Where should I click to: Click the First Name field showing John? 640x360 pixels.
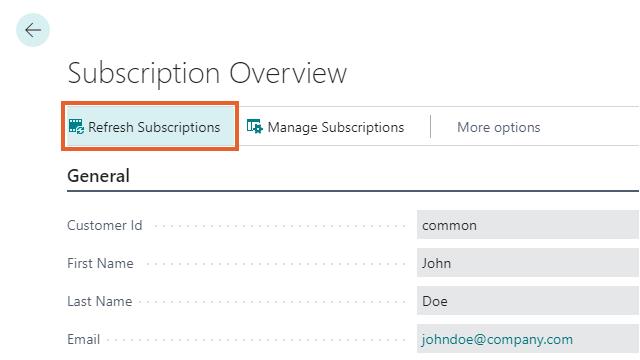point(528,263)
